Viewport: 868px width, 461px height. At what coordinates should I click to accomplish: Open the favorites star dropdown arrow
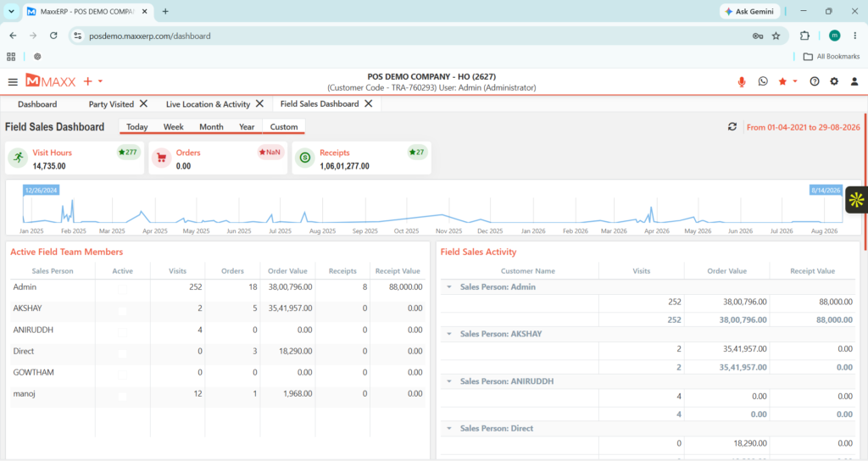point(795,81)
